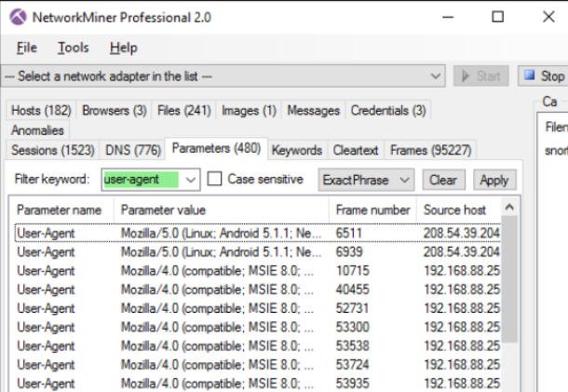Image resolution: width=568 pixels, height=392 pixels.
Task: Switch to the Credentials (3) tab
Action: pyautogui.click(x=388, y=111)
